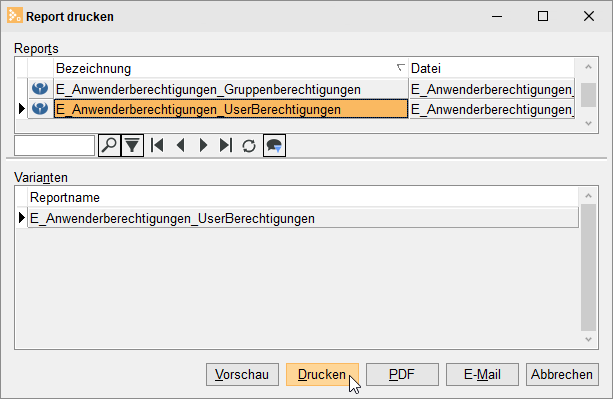
Task: Jump to last record arrow
Action: [x=226, y=145]
